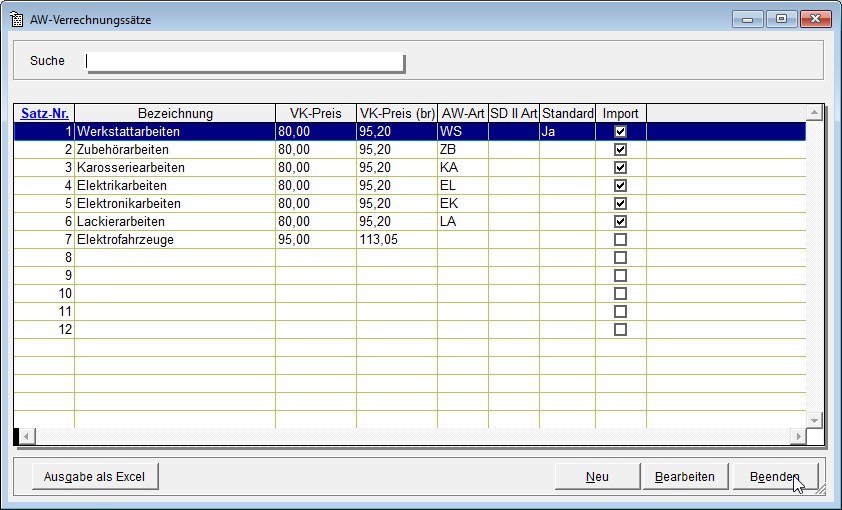Select the Elektronikarbeiten row

point(410,203)
